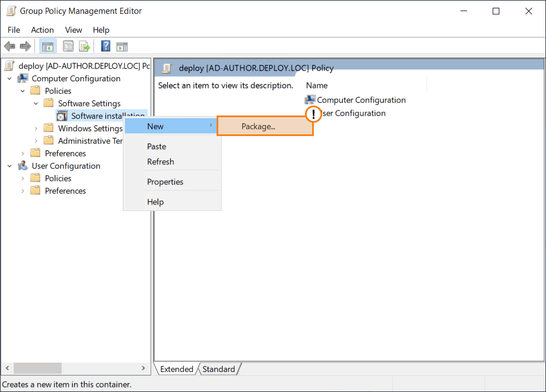Click the policy scroll icon in right pane header
This screenshot has width=546, height=392.
(167, 68)
